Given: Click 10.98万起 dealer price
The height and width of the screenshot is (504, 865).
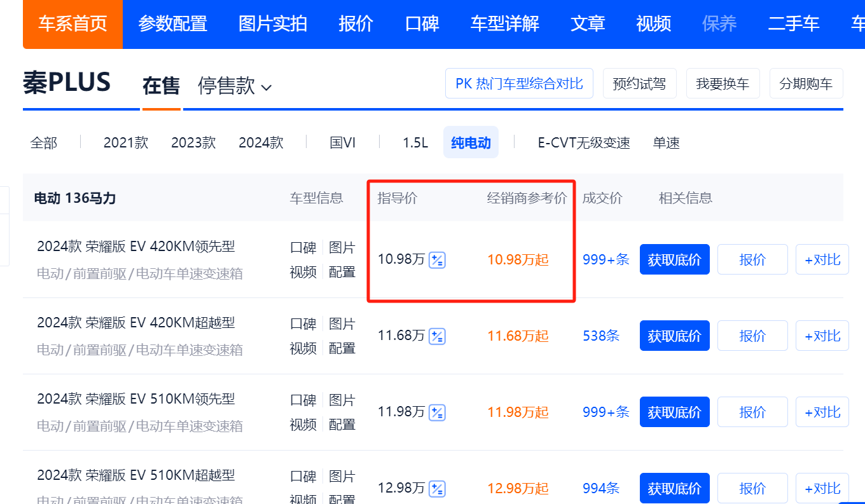Looking at the screenshot, I should pos(518,260).
